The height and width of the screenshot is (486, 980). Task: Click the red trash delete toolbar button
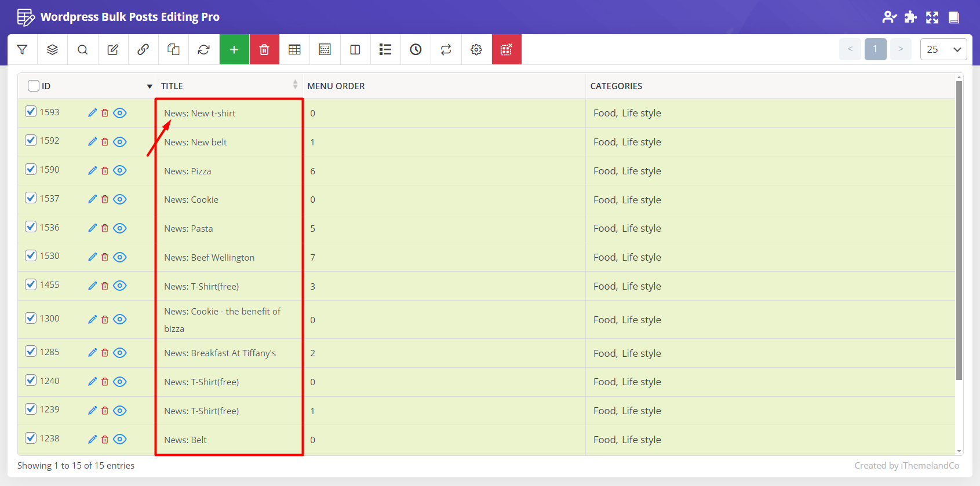[x=264, y=50]
